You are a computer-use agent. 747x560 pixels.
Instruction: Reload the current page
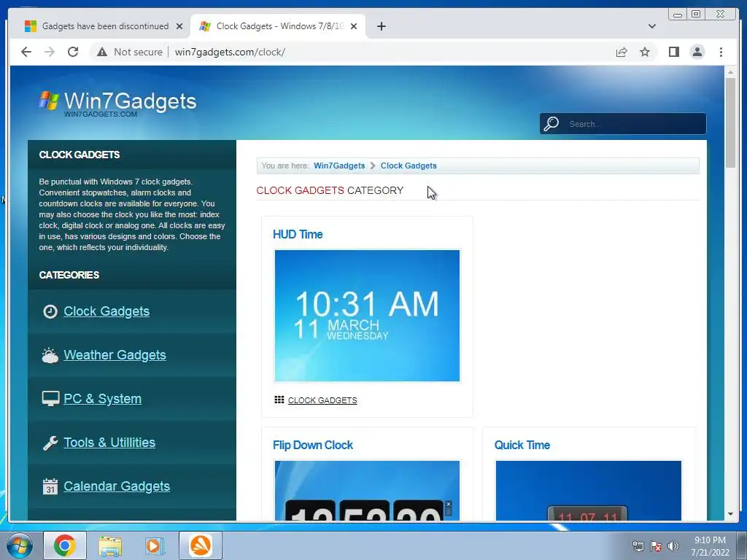(73, 52)
